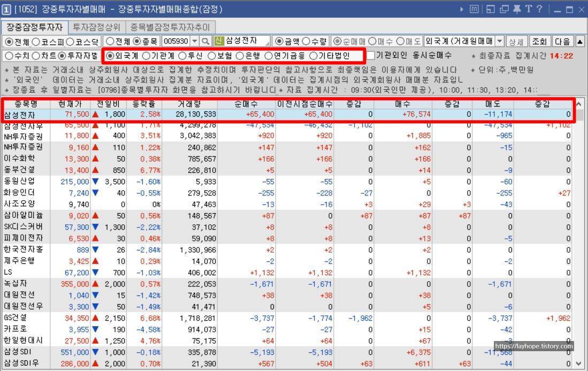
Task: Sort by the 현재가 column header
Action: point(70,104)
